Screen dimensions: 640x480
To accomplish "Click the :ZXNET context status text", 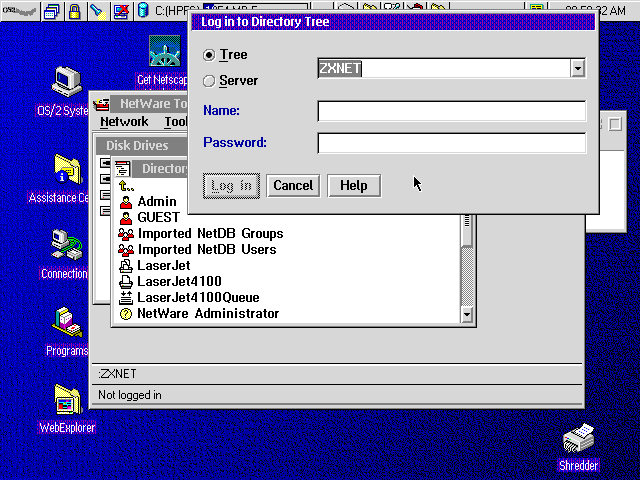I will tap(117, 374).
